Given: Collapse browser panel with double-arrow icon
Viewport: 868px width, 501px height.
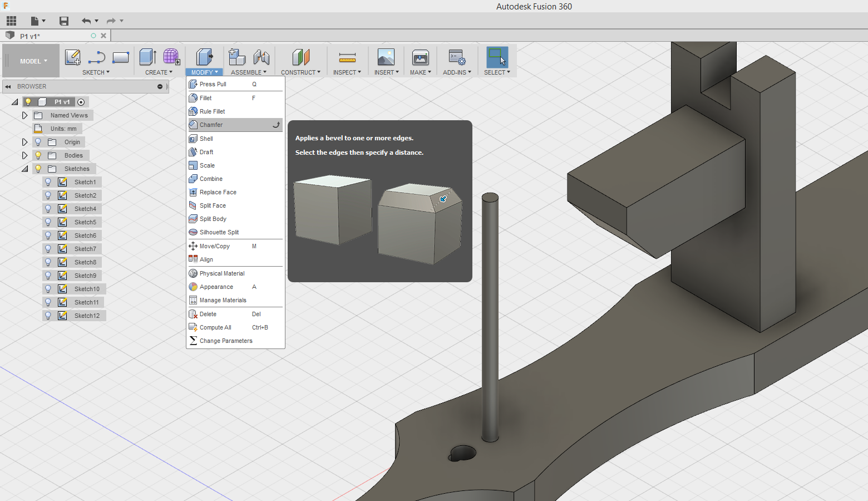Looking at the screenshot, I should 8,87.
